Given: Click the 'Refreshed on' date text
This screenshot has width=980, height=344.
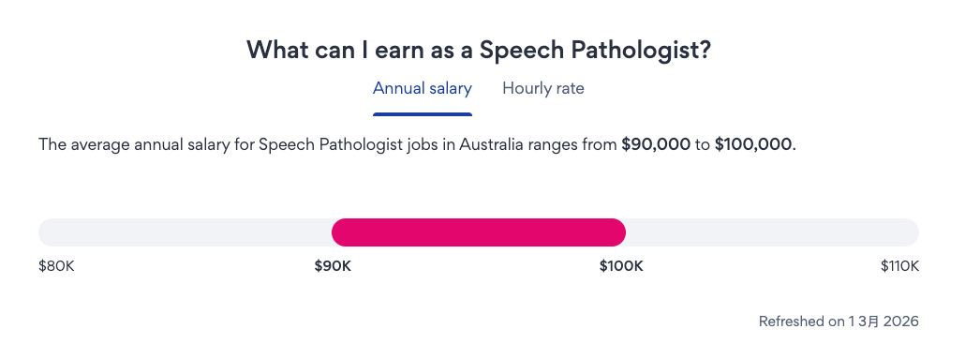Looking at the screenshot, I should (x=839, y=322).
